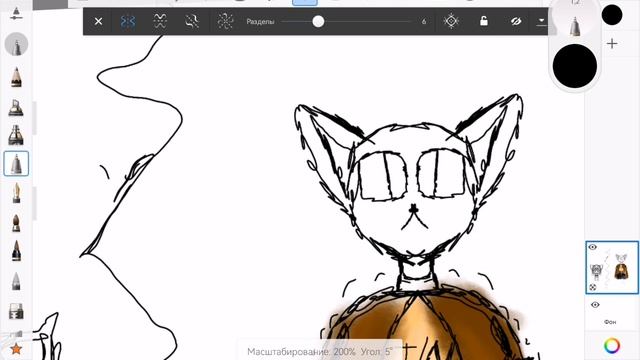Select the gray soft eraser brush
Image resolution: width=640 pixels, height=360 pixels.
(x=16, y=281)
